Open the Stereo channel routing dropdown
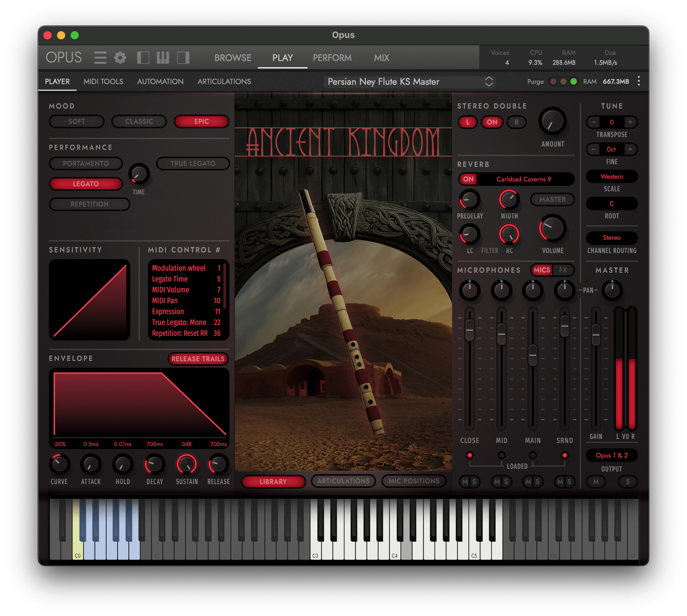687x616 pixels. [612, 238]
